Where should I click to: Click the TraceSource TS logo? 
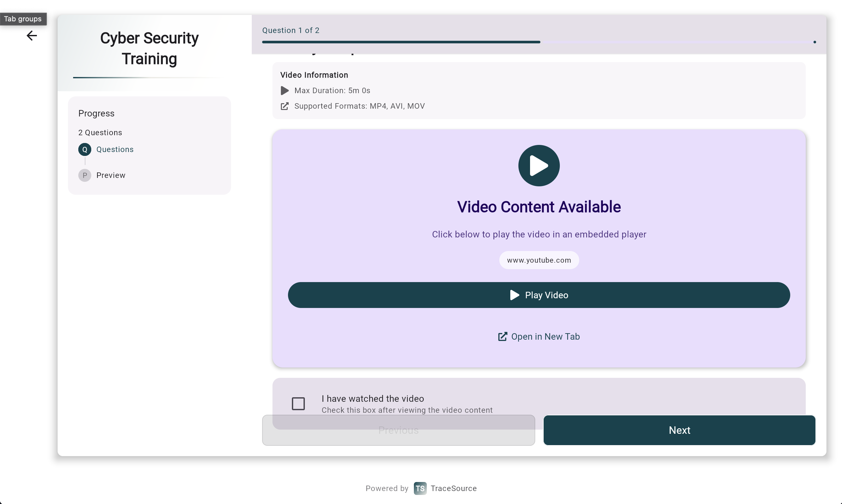coord(420,488)
